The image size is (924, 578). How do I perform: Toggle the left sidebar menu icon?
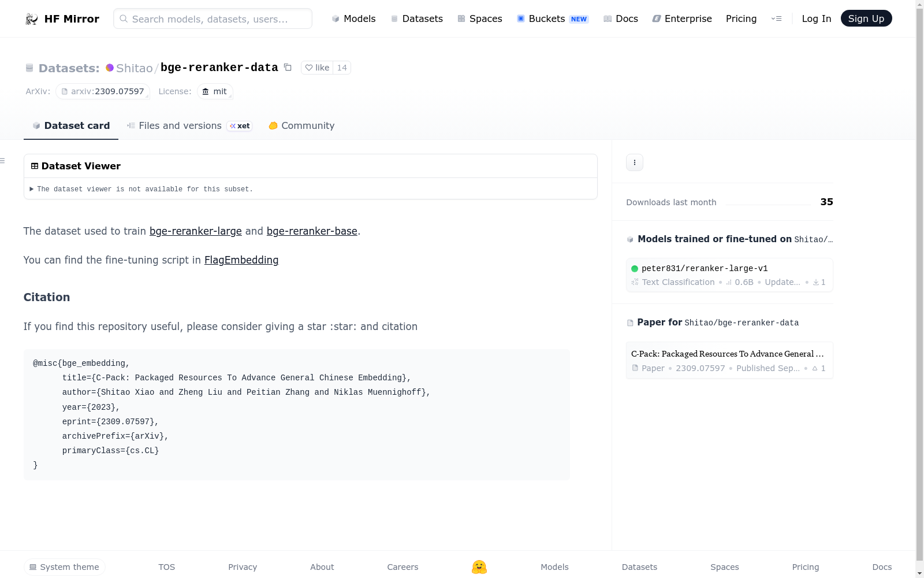(2, 161)
